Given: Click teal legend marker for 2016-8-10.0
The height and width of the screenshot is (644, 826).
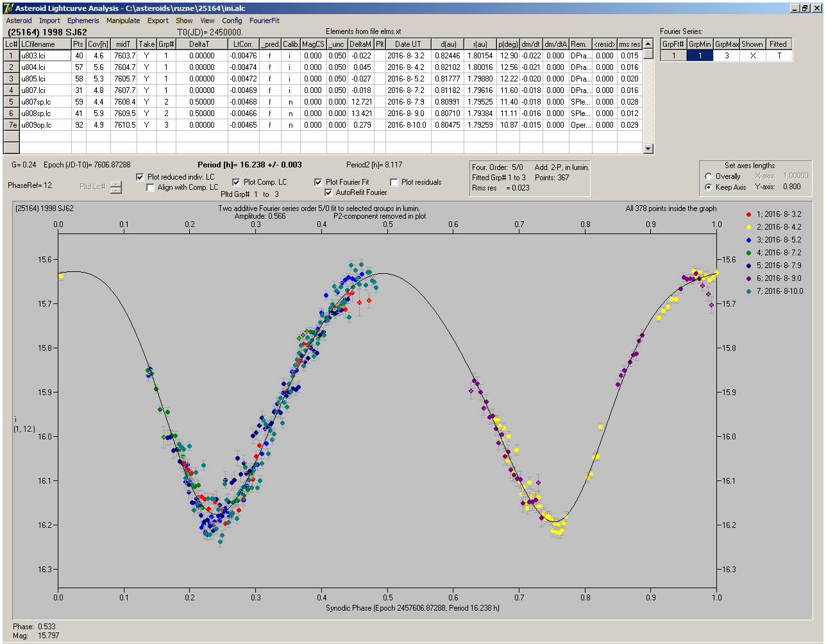Looking at the screenshot, I should pos(749,291).
